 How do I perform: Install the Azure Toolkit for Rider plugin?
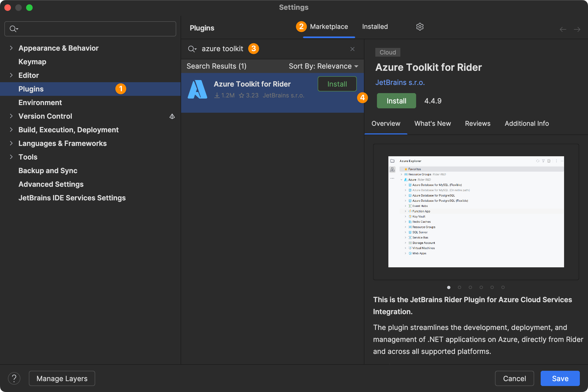tap(396, 101)
